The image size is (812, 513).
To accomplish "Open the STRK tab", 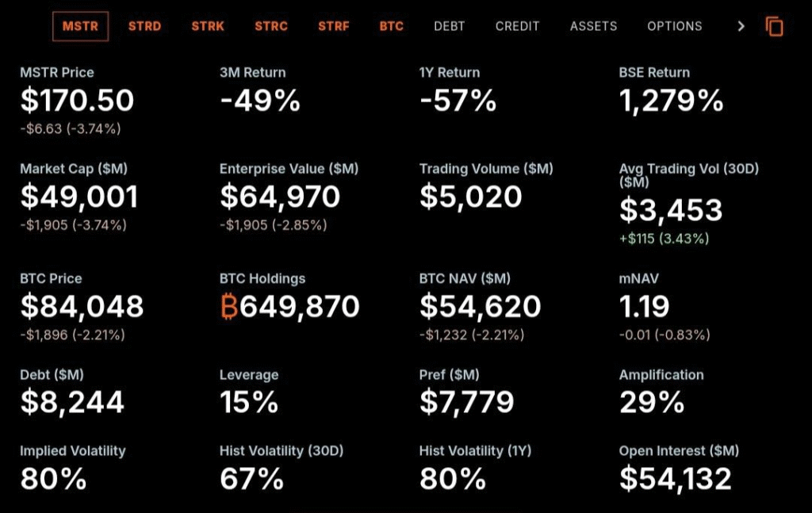I will coord(208,26).
